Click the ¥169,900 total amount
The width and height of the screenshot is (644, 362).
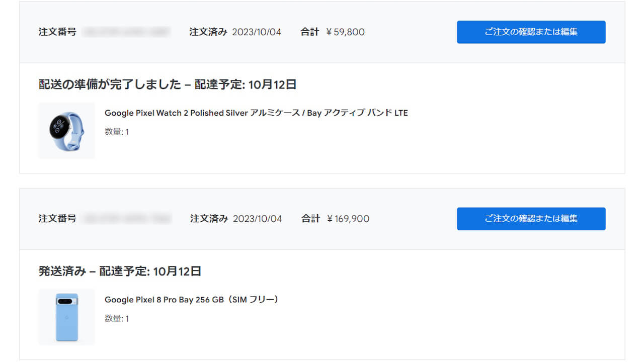(x=348, y=219)
